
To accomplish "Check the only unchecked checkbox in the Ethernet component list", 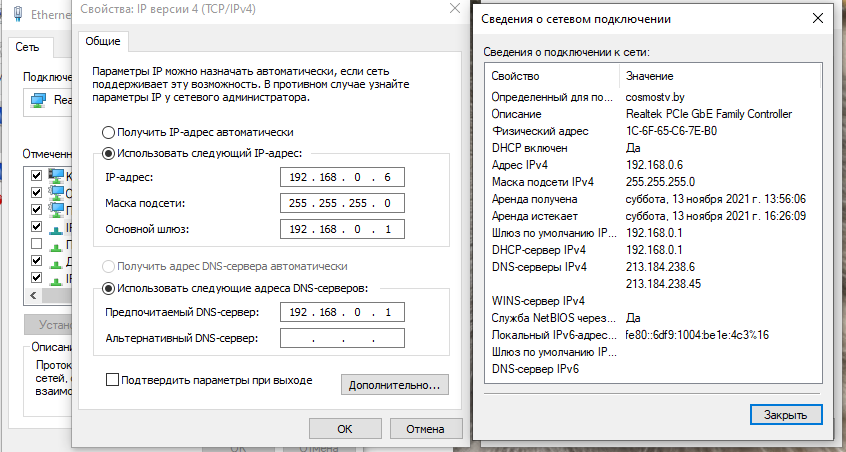I will (36, 244).
